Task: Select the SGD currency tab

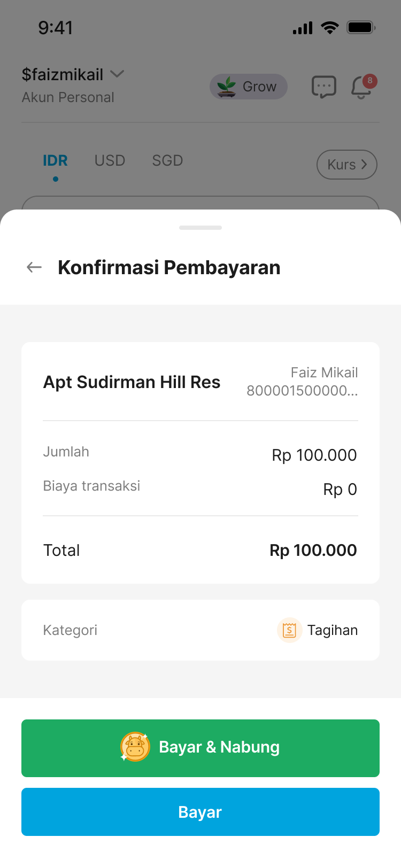Action: pos(167,161)
